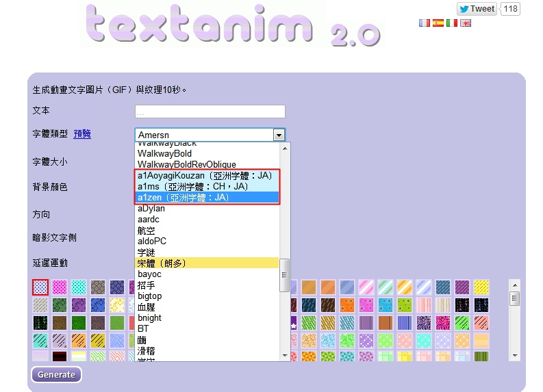Click the Tweet button
The width and height of the screenshot is (543, 392).
477,9
